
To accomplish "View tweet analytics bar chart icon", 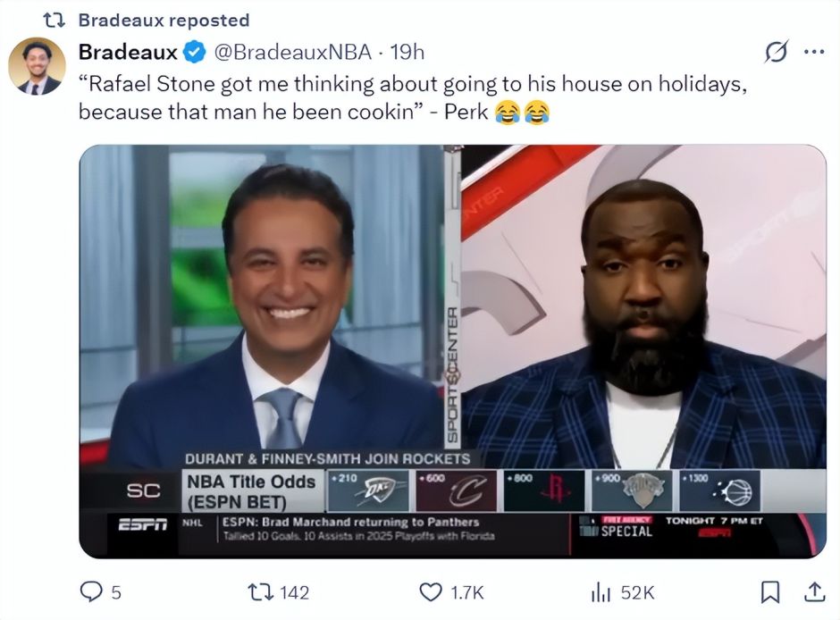I will point(601,591).
